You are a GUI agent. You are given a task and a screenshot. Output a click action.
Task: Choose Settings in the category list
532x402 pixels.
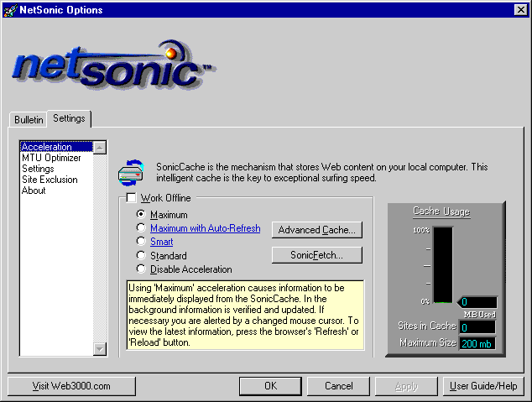(x=56, y=169)
